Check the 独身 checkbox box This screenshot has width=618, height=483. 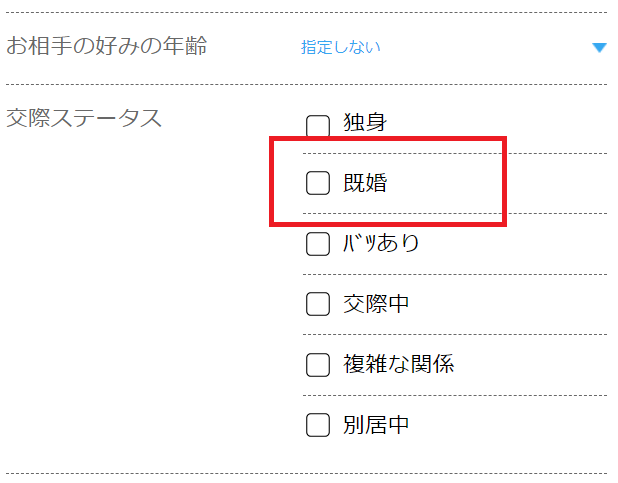pos(318,126)
